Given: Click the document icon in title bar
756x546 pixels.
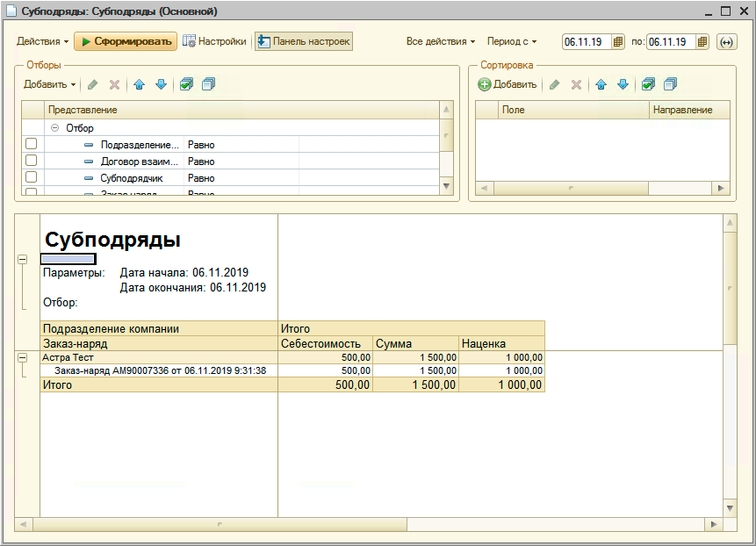Looking at the screenshot, I should pos(11,11).
